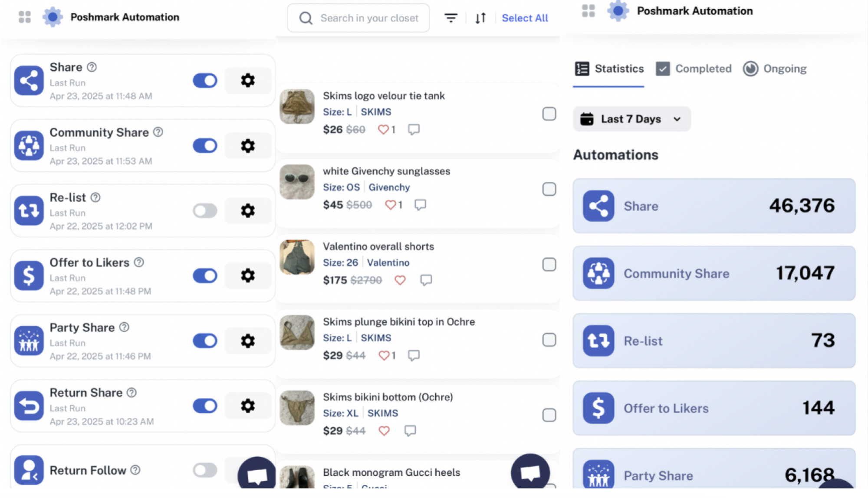Turn off Offer to Likers toggle

tap(205, 275)
